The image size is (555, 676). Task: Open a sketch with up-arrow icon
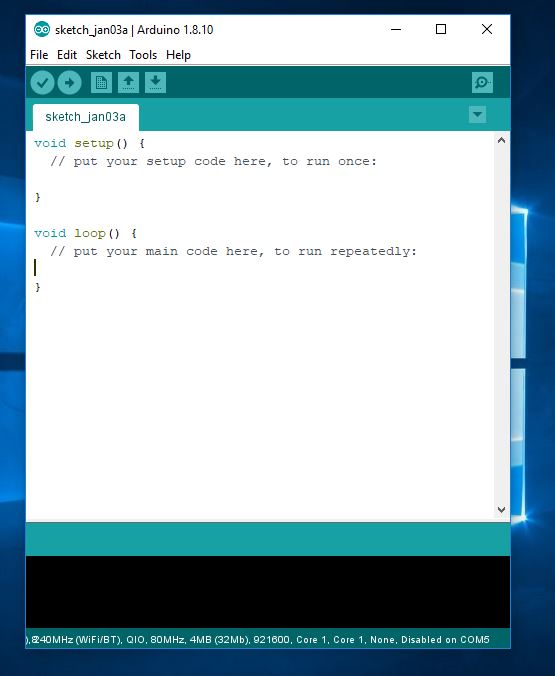(x=129, y=82)
